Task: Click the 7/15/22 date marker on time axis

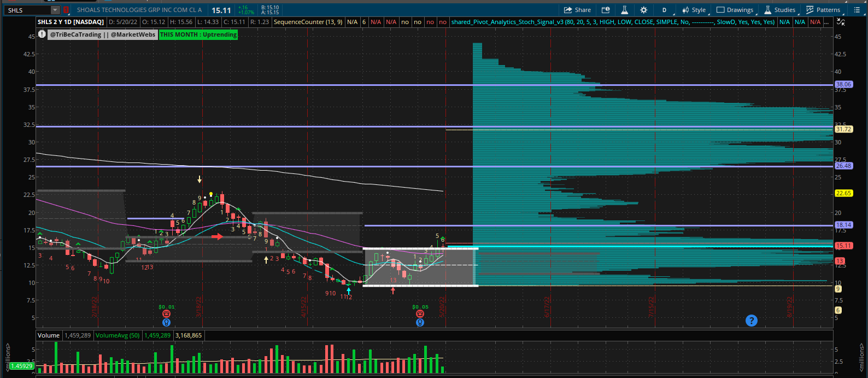Action: point(652,307)
